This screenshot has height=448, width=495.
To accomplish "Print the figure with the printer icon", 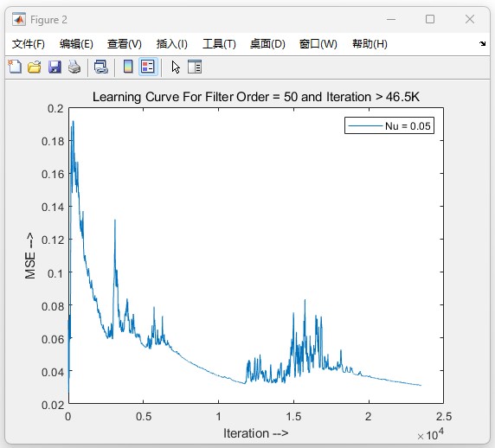I will (x=74, y=67).
